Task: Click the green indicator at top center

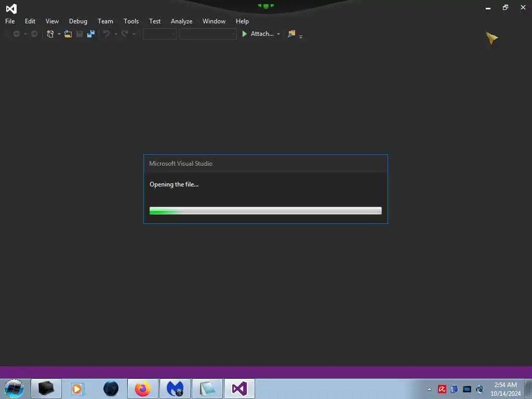Action: coord(265,6)
